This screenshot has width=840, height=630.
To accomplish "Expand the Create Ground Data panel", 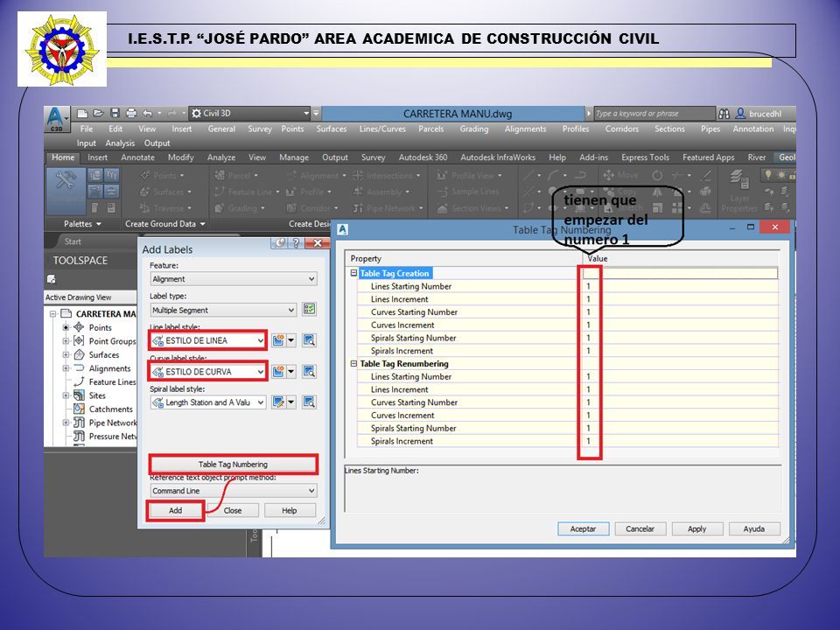I will pyautogui.click(x=165, y=224).
